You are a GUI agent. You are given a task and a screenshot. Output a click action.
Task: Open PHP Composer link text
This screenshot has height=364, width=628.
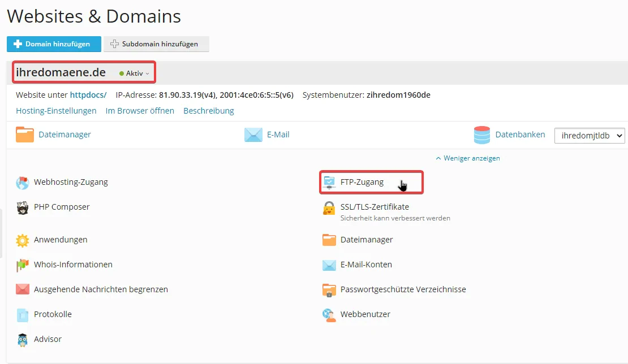click(x=62, y=207)
